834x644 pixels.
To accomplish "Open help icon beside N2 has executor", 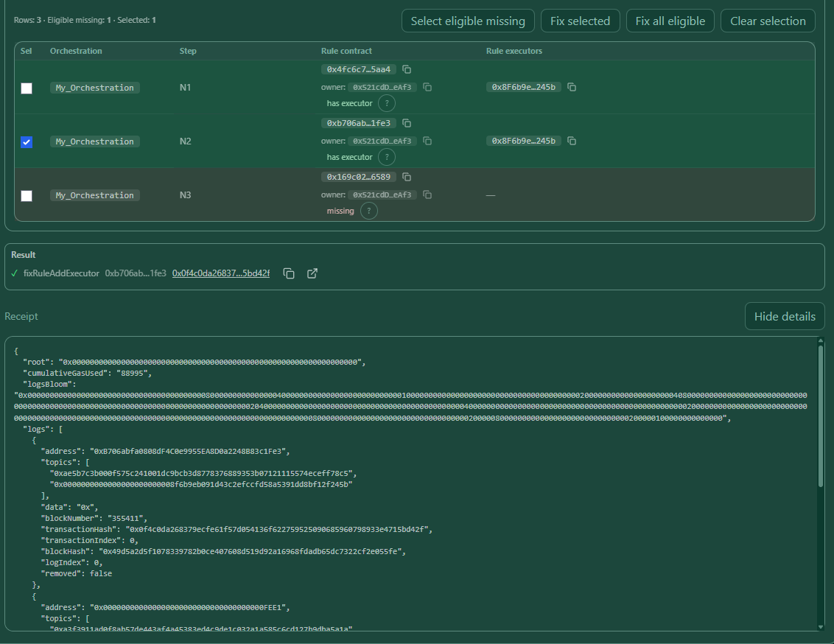I will click(x=387, y=157).
